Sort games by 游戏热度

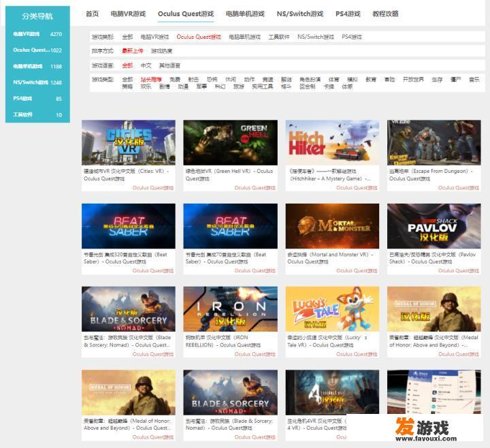pyautogui.click(x=161, y=50)
